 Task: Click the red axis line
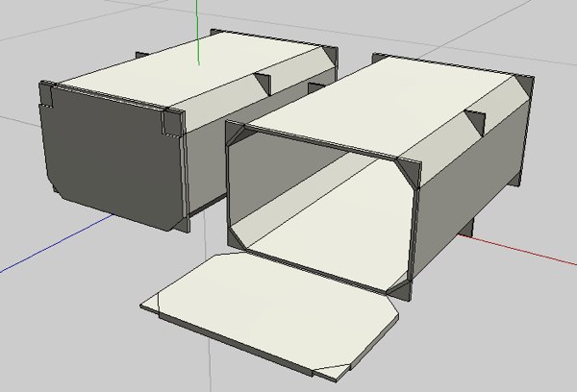pos(517,250)
